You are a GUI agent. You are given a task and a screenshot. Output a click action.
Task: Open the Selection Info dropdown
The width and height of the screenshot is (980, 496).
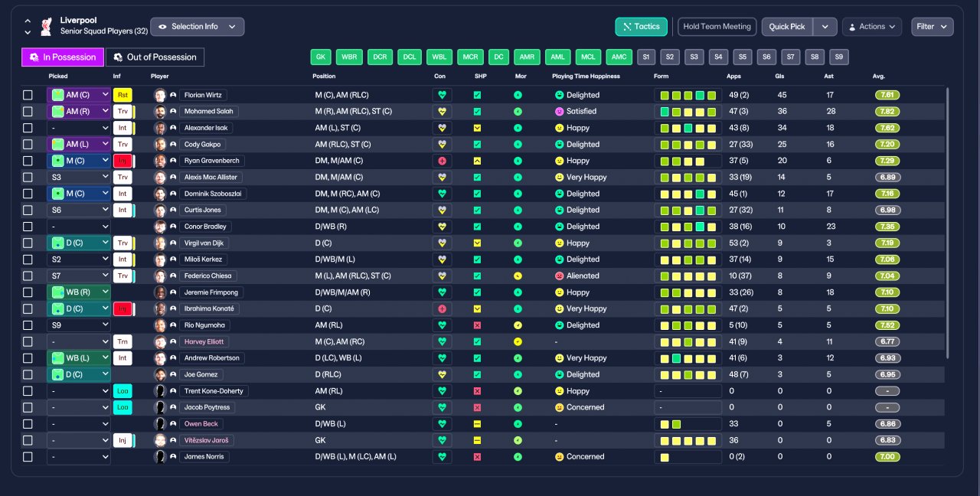click(x=198, y=27)
